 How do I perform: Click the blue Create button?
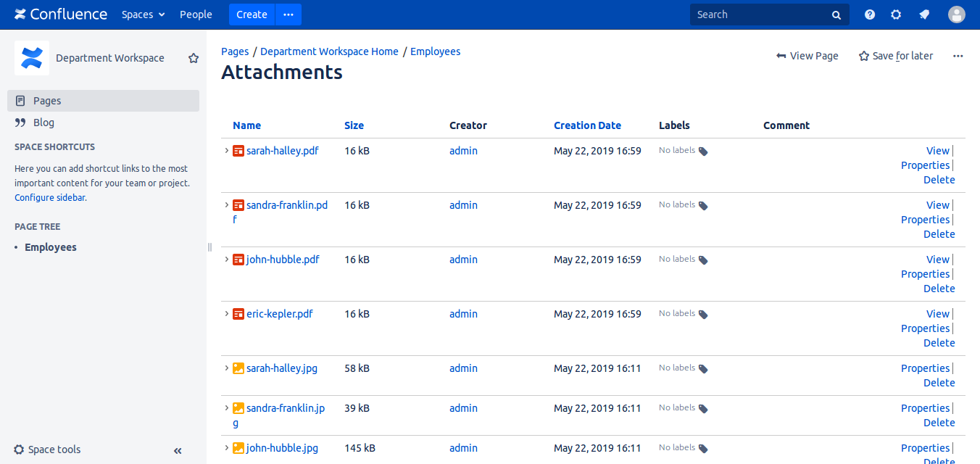click(252, 14)
